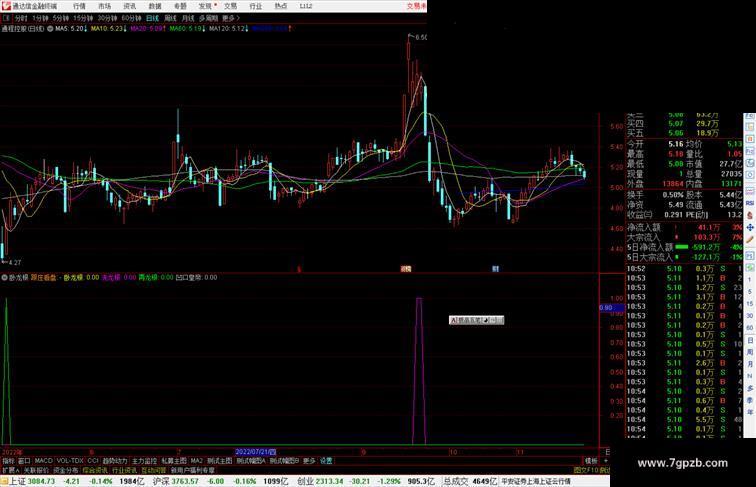Screen dimensions: 756x487
Task: Click the highlighted 2022/07/21 date marker
Action: (255, 452)
